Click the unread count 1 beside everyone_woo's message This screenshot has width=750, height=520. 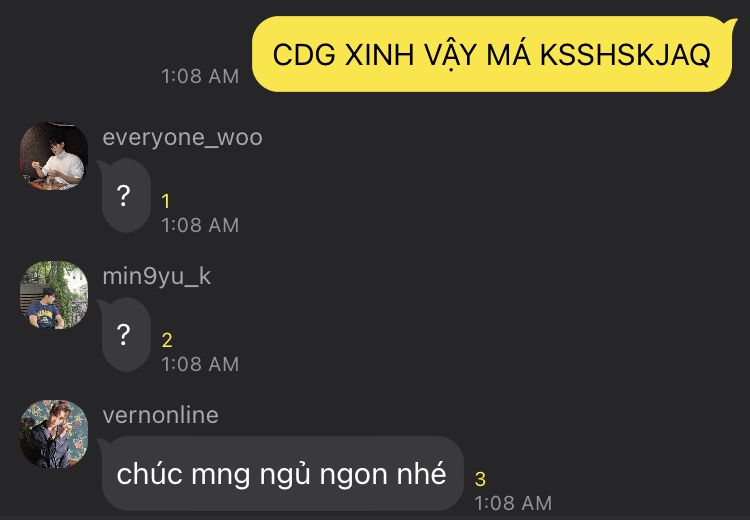coord(166,201)
